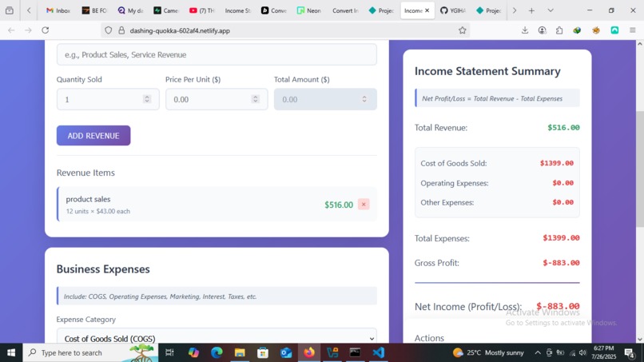Remove the product sales revenue item

coord(364,205)
